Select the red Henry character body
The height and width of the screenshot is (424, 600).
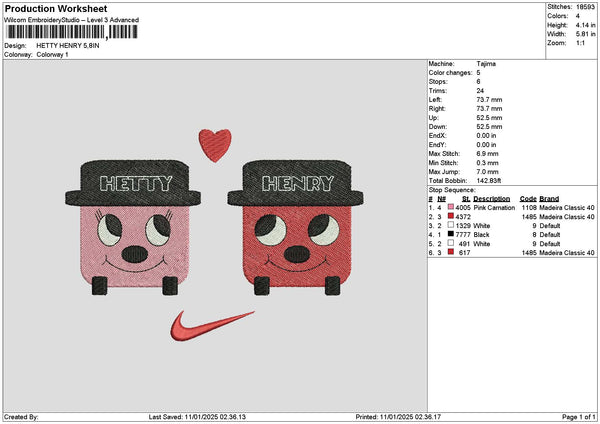coord(297,247)
